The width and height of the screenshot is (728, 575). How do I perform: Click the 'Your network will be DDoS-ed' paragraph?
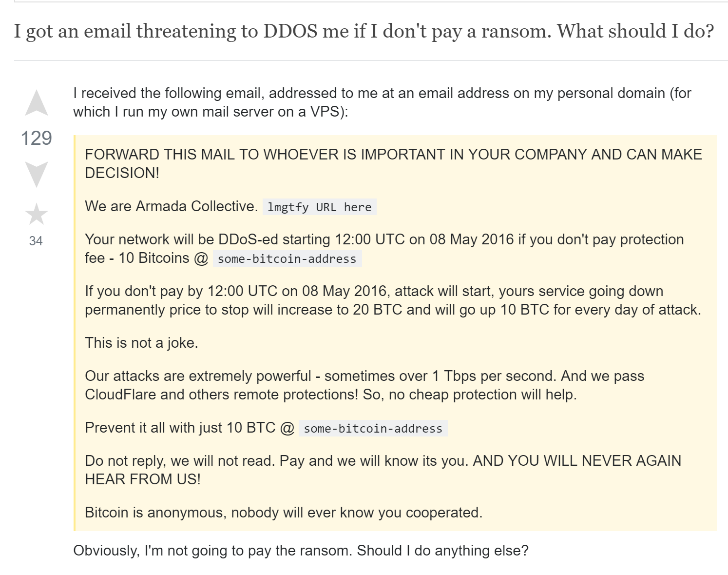(x=384, y=249)
